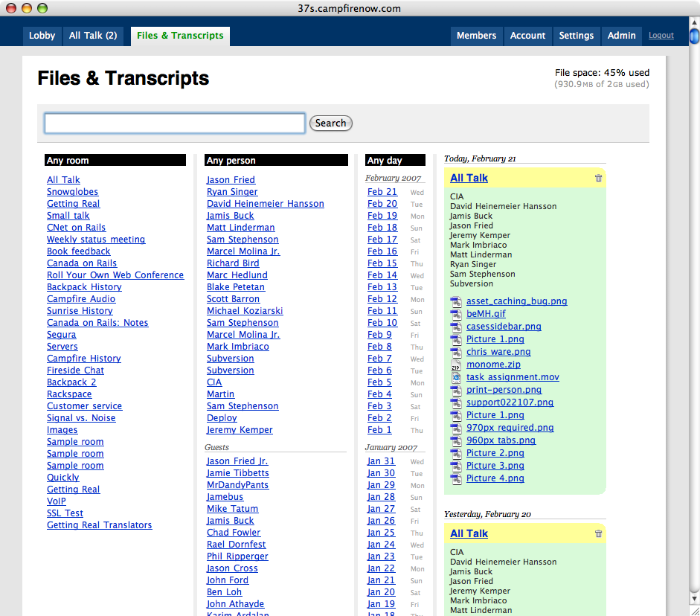
Task: Focus the transcript search text field
Action: pyautogui.click(x=175, y=123)
